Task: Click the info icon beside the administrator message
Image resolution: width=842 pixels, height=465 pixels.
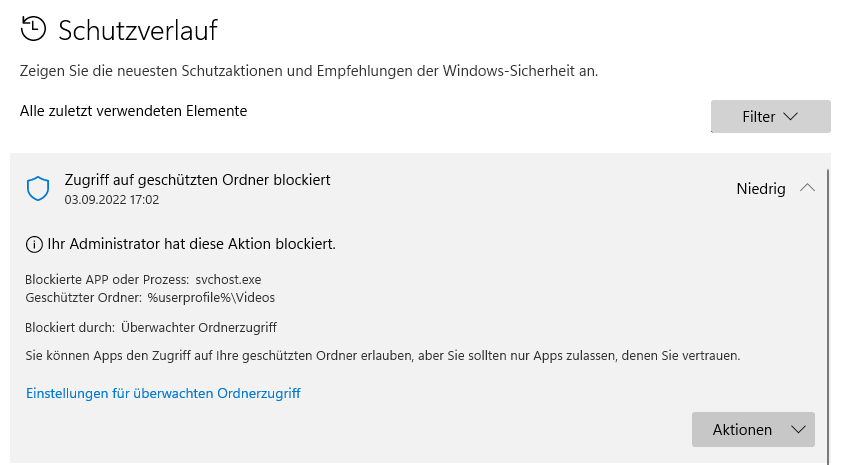Action: (x=35, y=243)
